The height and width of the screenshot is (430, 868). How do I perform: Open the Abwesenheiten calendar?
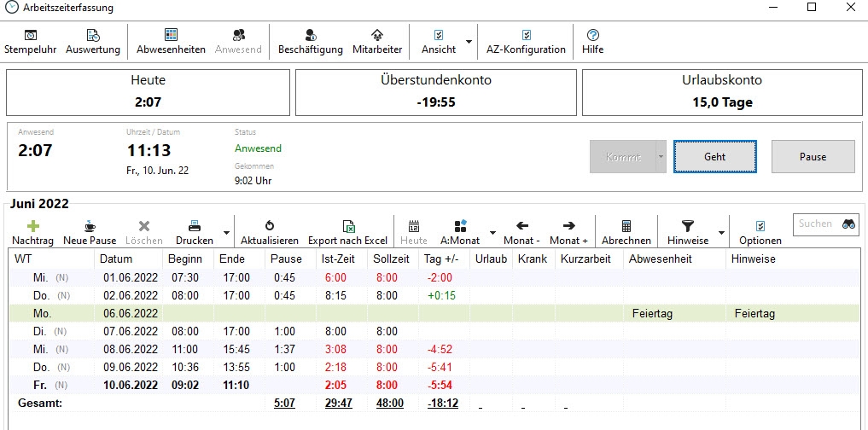click(x=171, y=41)
